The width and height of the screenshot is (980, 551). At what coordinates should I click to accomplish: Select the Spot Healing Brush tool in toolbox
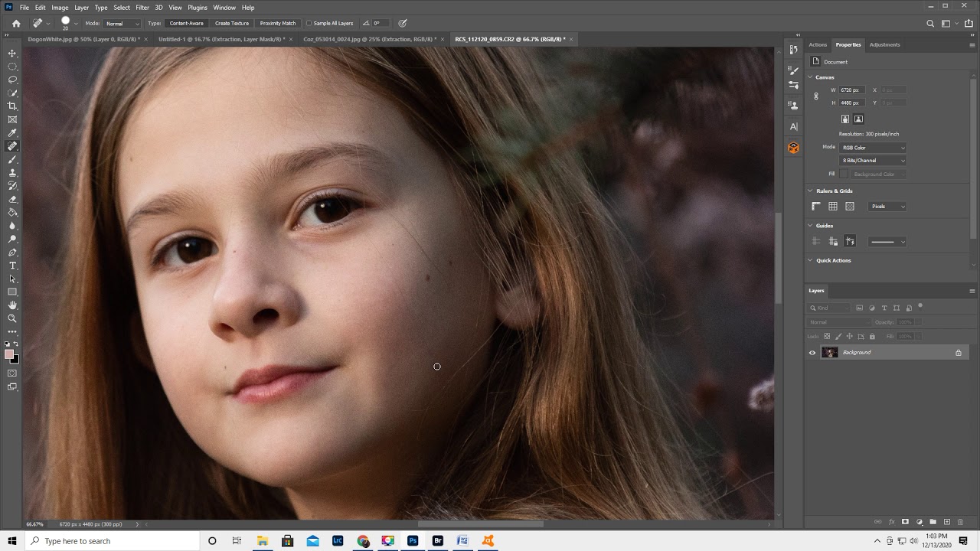tap(12, 146)
